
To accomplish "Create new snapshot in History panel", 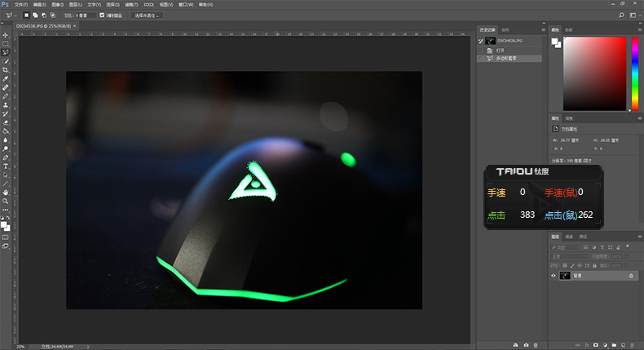I will point(526,345).
